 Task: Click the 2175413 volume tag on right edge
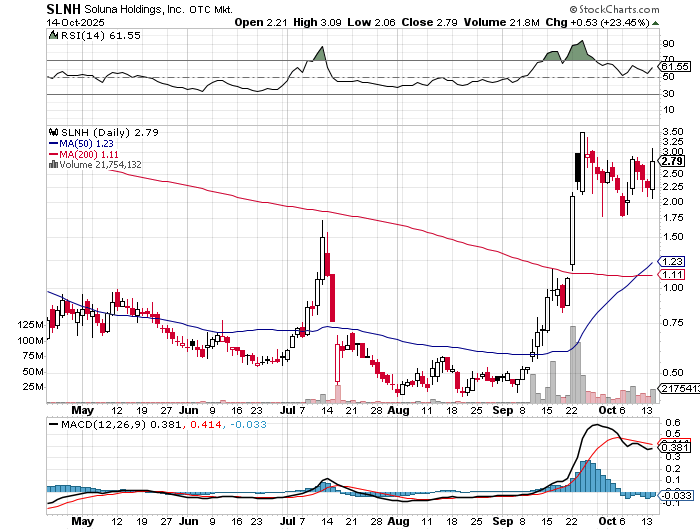tap(680, 388)
